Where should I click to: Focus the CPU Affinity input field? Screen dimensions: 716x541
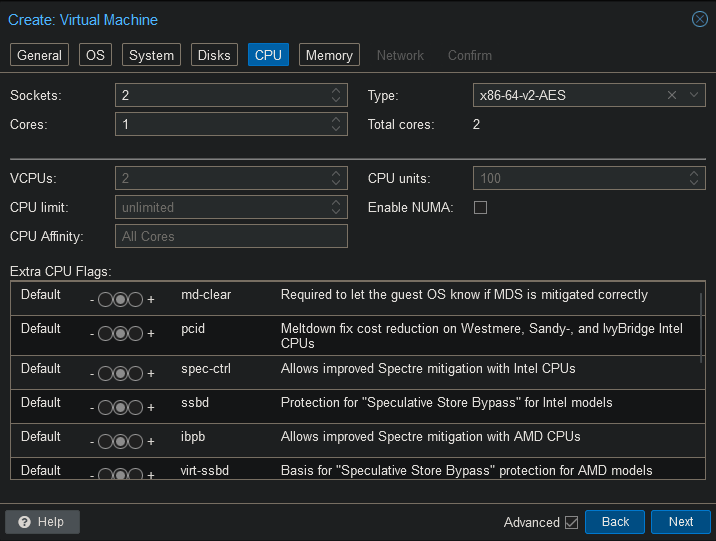tap(231, 236)
